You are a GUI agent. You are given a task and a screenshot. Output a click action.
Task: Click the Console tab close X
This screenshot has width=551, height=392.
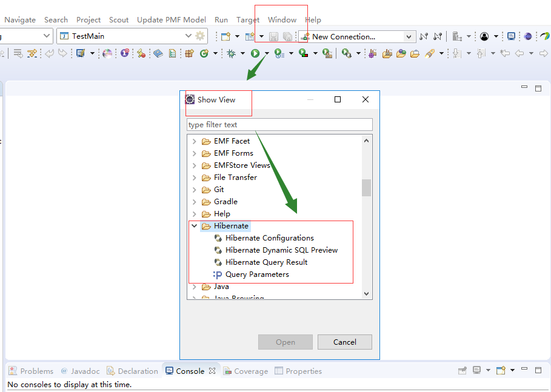coord(212,371)
